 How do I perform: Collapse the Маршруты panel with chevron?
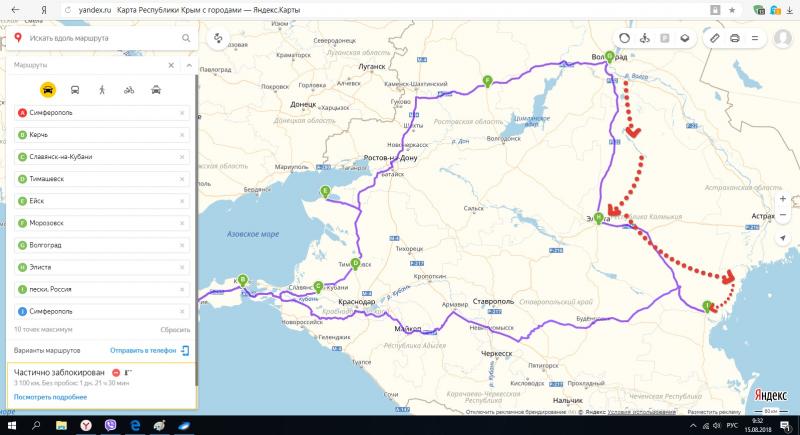[x=172, y=65]
